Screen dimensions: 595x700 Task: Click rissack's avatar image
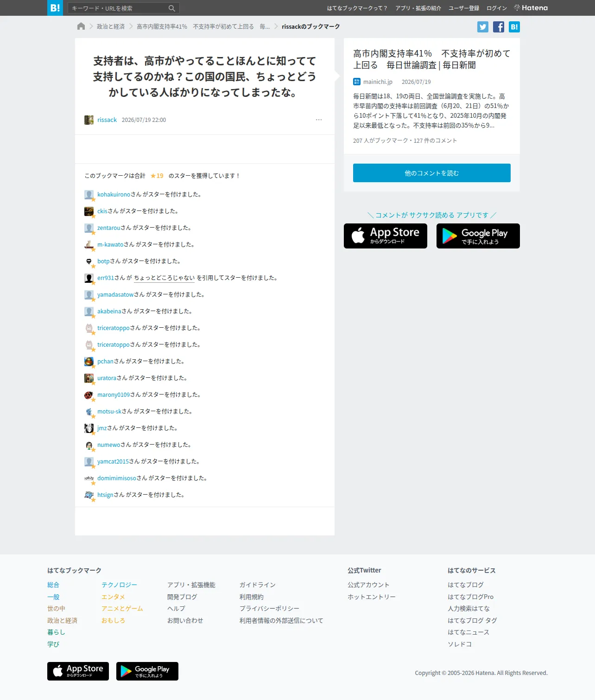89,120
